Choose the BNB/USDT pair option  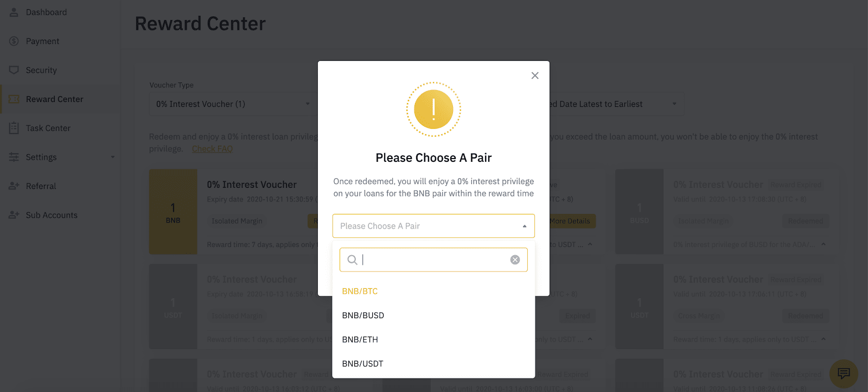(363, 364)
